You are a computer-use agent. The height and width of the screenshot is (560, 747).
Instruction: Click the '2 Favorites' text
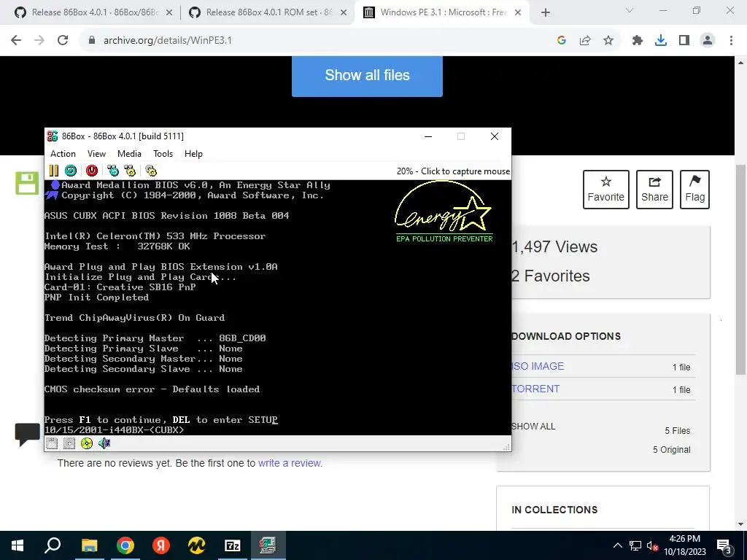click(551, 276)
